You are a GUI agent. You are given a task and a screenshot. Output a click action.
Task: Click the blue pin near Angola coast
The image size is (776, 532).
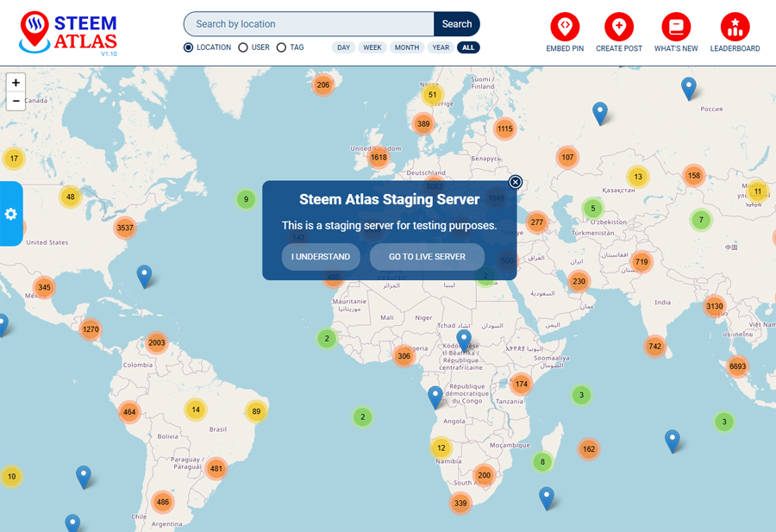tap(435, 397)
